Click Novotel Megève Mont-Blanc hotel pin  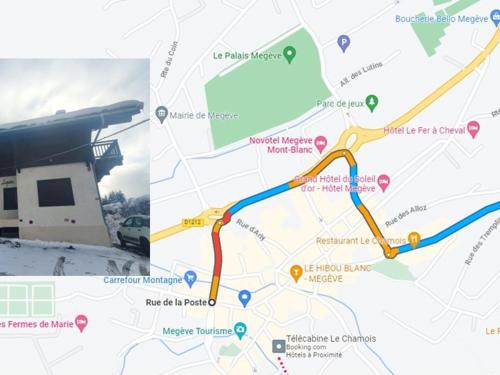(320, 144)
